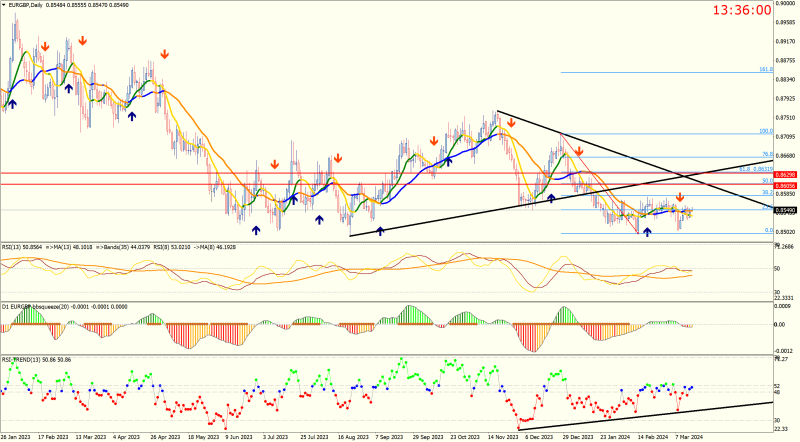Click the 23 Jan 2024 date label

click(615, 437)
